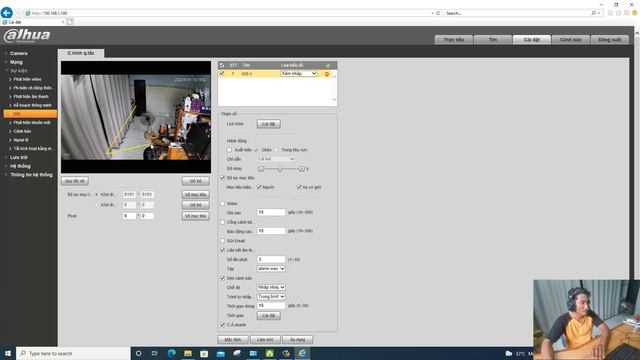Click Cài đặt button beside Thời gian
Image resolution: width=640 pixels, height=360 pixels.
269,316
